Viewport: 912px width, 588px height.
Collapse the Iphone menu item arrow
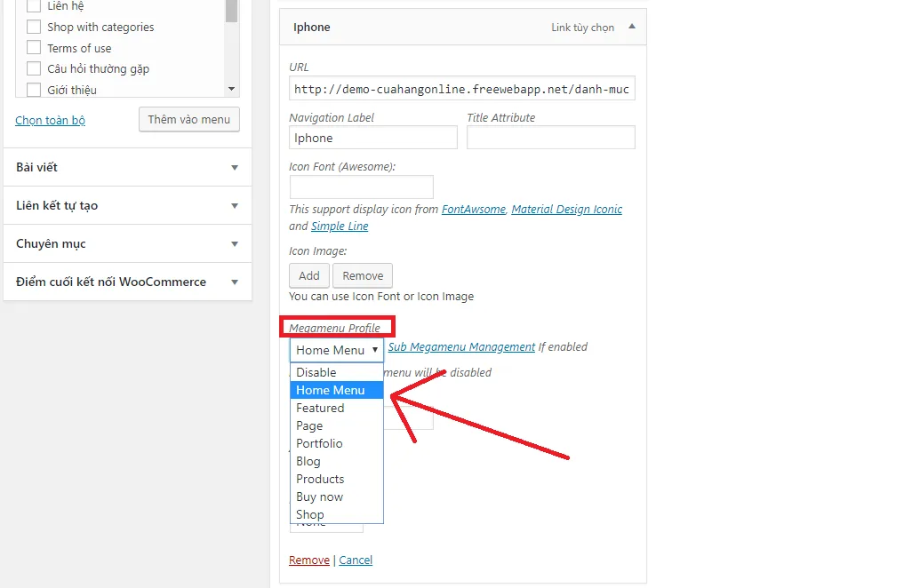coord(632,27)
